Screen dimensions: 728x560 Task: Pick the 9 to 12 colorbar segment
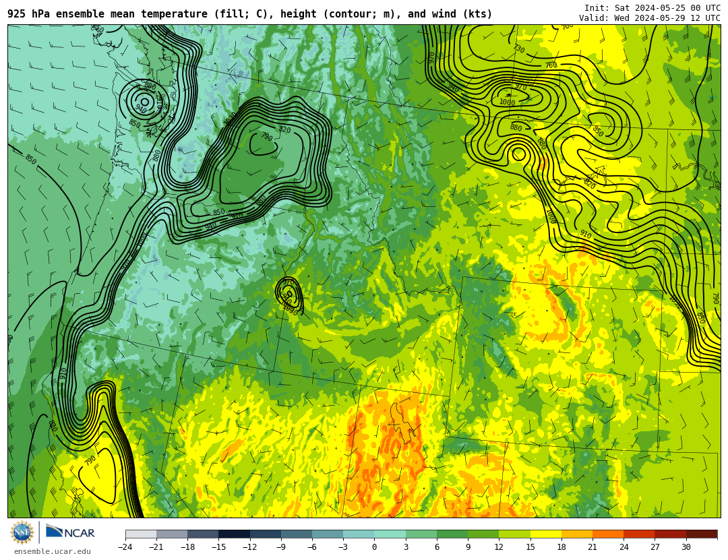coord(483,534)
